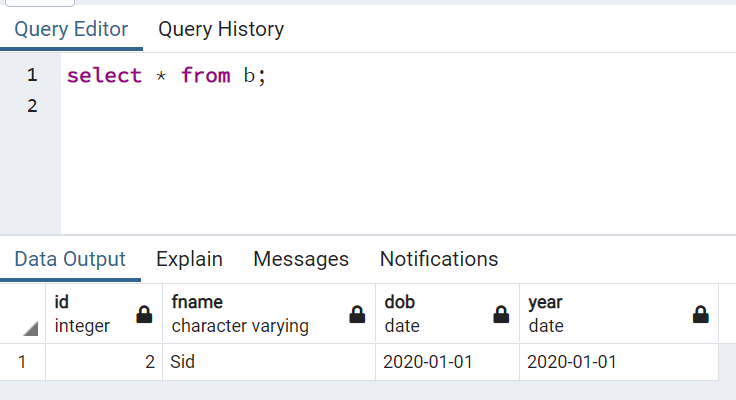Select the dob column header

430,313
